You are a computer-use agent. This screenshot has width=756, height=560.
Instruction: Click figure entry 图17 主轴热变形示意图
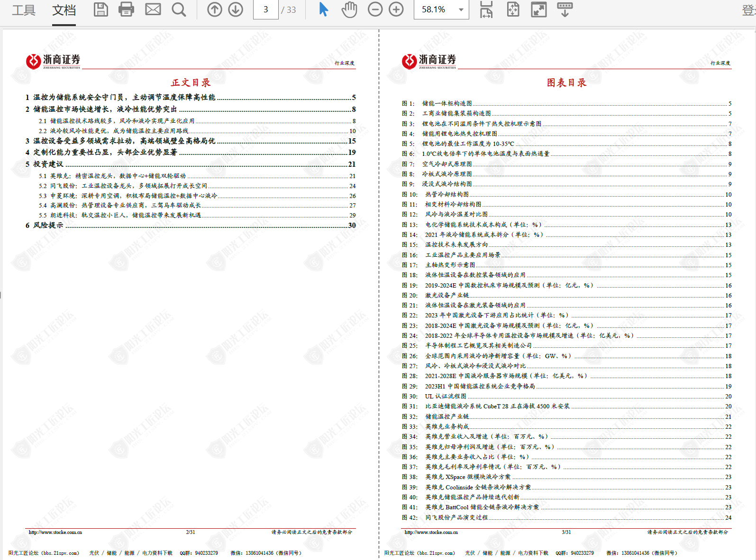566,265
